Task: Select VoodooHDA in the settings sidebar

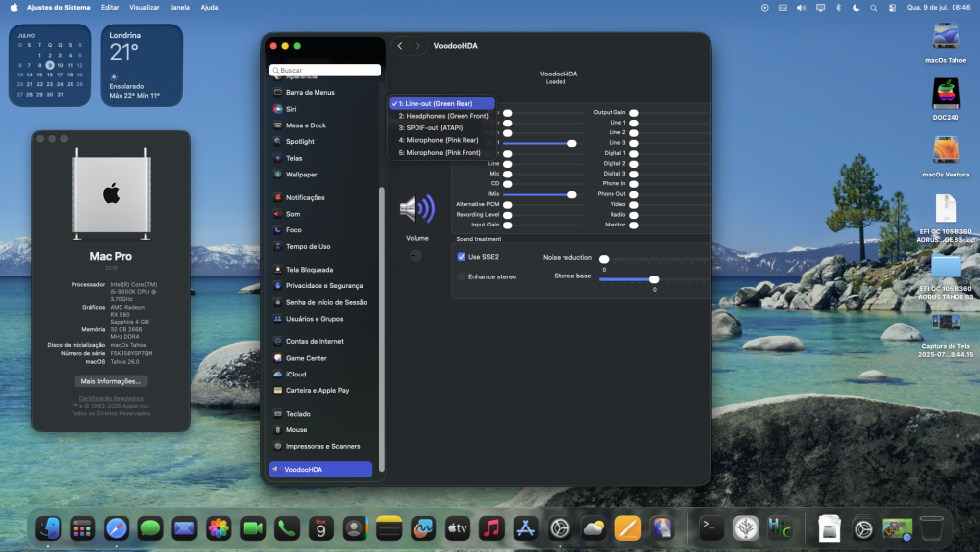Action: (x=320, y=469)
